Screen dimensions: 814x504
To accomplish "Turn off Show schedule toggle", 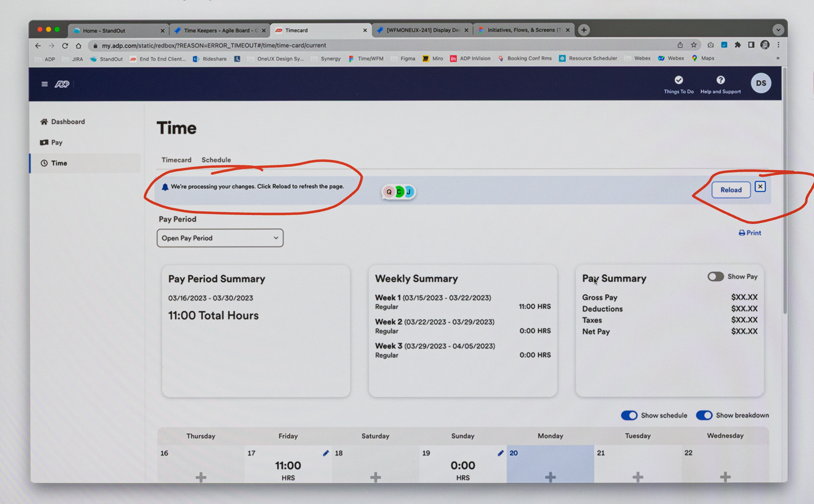I will click(629, 415).
